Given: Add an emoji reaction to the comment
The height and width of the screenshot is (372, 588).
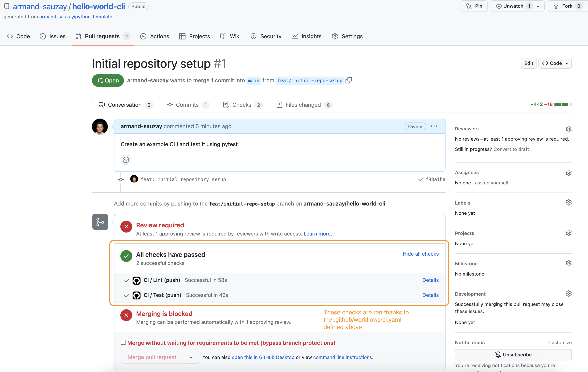Looking at the screenshot, I should coord(126,160).
